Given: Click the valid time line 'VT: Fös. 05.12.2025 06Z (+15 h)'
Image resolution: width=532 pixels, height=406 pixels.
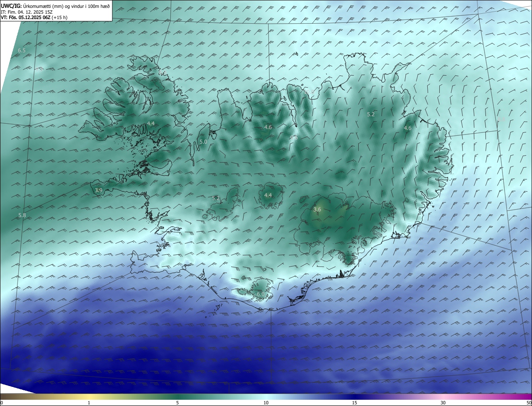Looking at the screenshot, I should pos(34,17).
